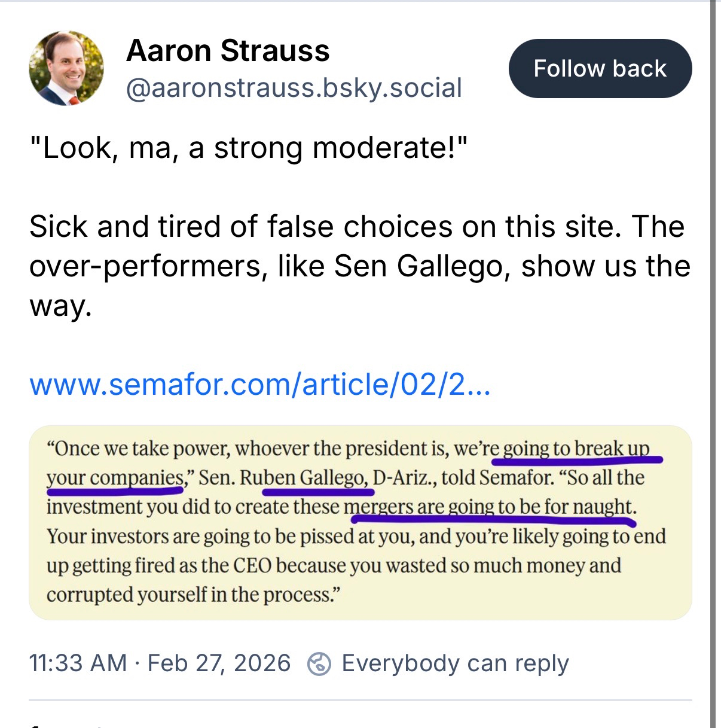
Task: Click Aaron Strauss's profile avatar
Action: coord(66,68)
